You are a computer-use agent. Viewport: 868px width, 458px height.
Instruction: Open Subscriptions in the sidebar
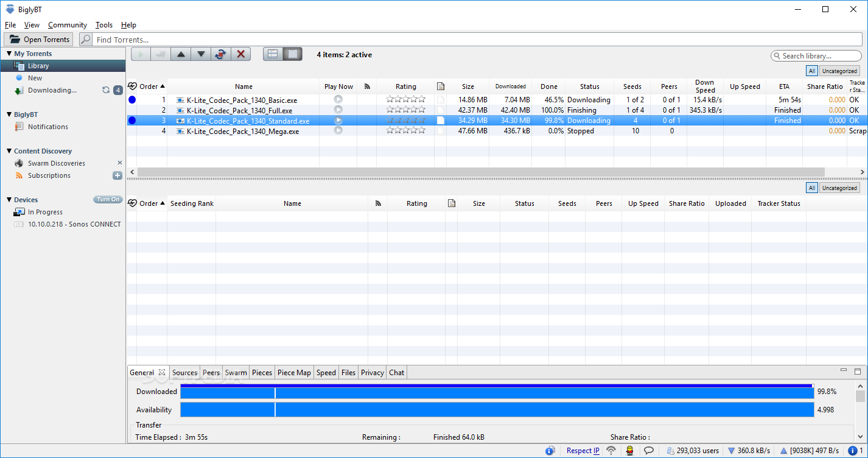click(49, 175)
